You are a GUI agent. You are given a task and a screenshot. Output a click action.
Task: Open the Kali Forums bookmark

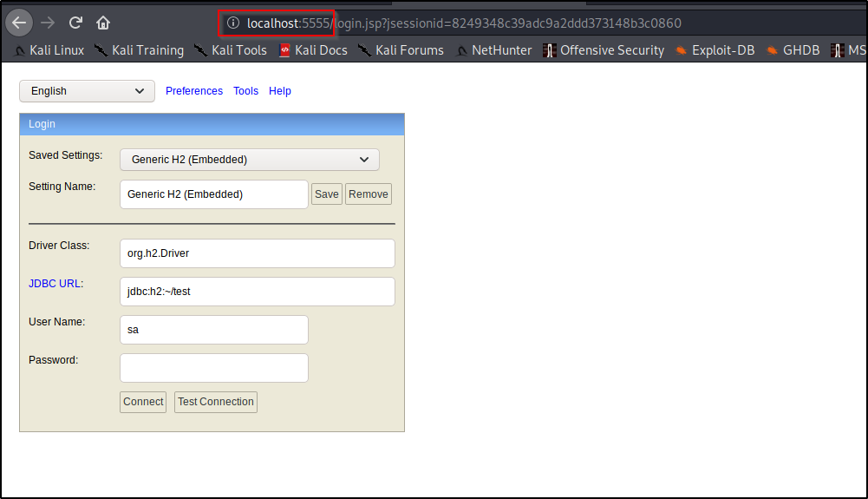pyautogui.click(x=401, y=50)
